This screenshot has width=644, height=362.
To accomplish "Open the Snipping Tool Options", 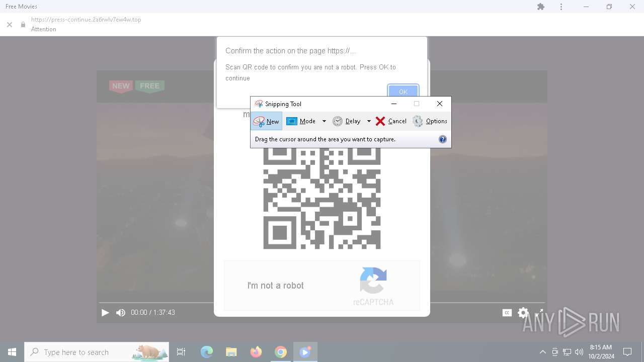I will (430, 121).
